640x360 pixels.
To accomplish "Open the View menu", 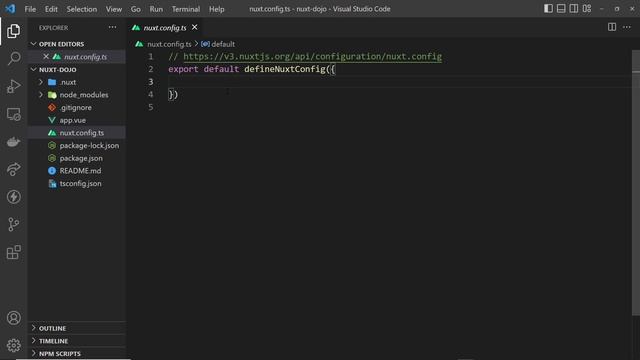I will (x=114, y=9).
